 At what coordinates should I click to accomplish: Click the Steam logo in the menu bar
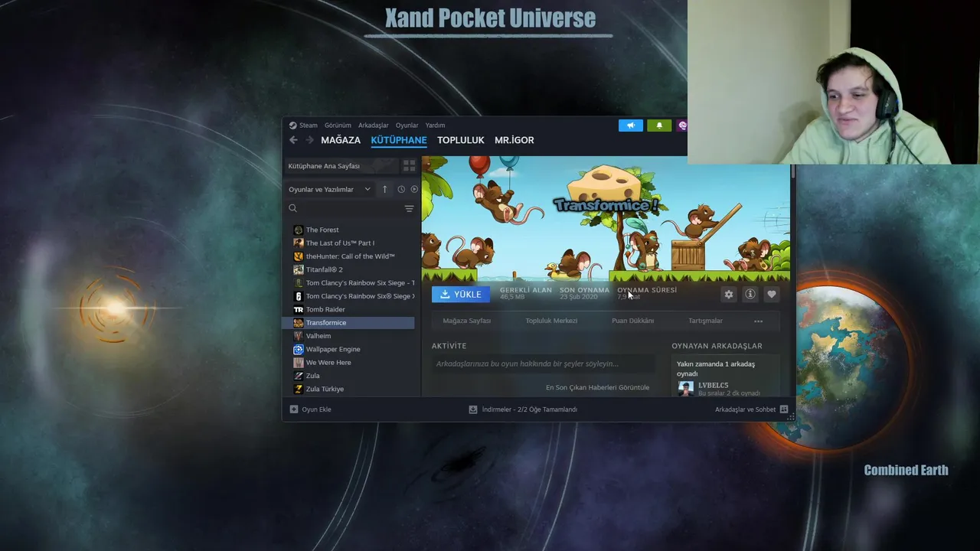pos(292,126)
